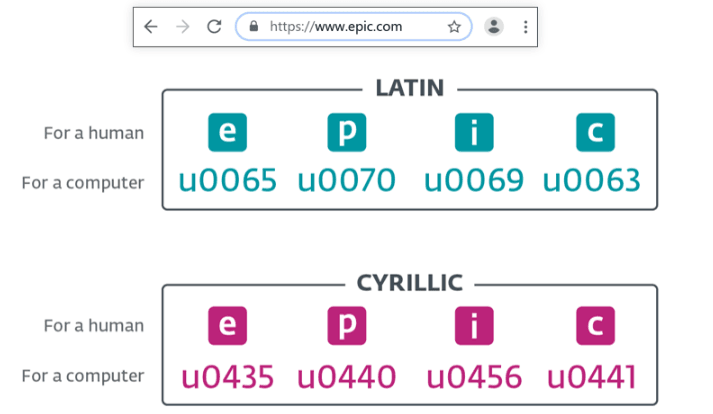This screenshot has height=414, width=713.
Task: Click the padlock icon in address bar
Action: point(253,27)
